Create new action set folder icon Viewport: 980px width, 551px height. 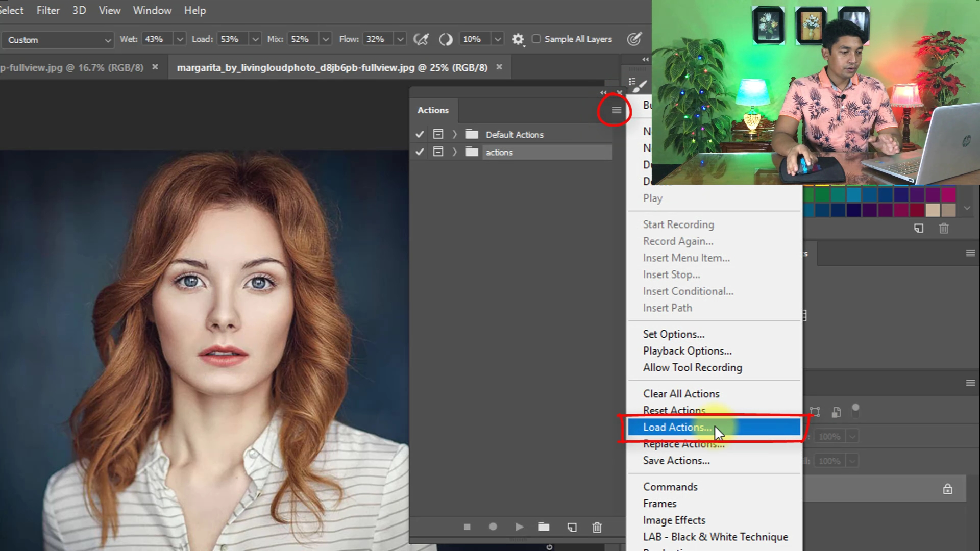tap(544, 527)
